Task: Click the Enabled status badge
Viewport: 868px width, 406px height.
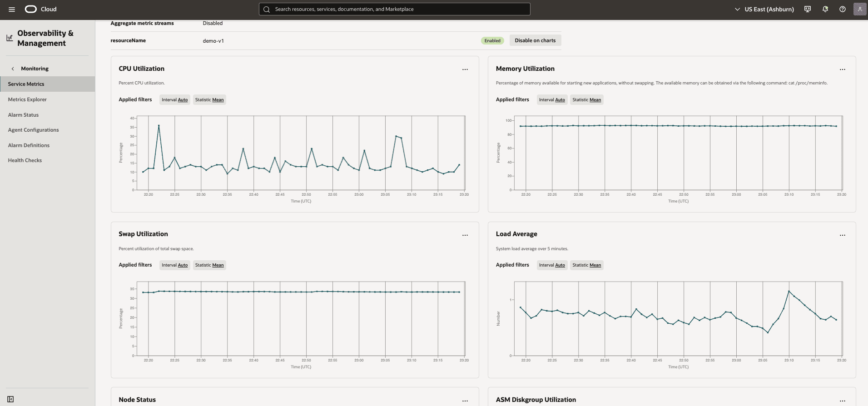Action: (492, 41)
